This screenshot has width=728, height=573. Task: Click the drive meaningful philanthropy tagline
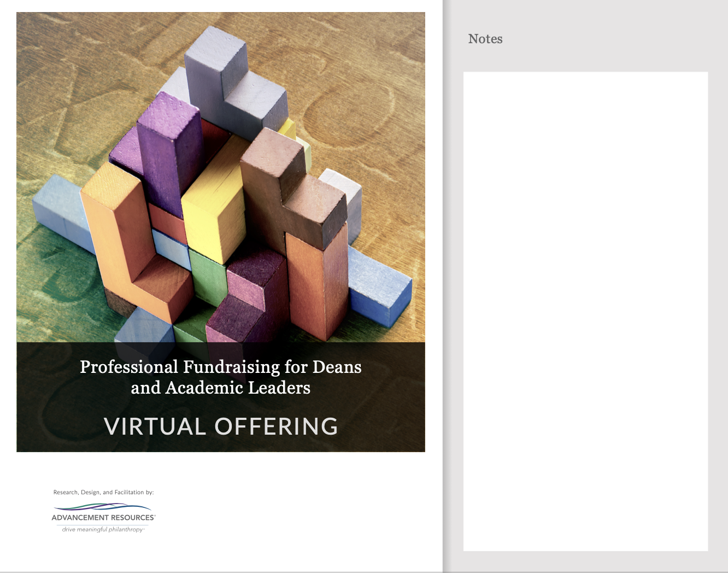coord(103,529)
